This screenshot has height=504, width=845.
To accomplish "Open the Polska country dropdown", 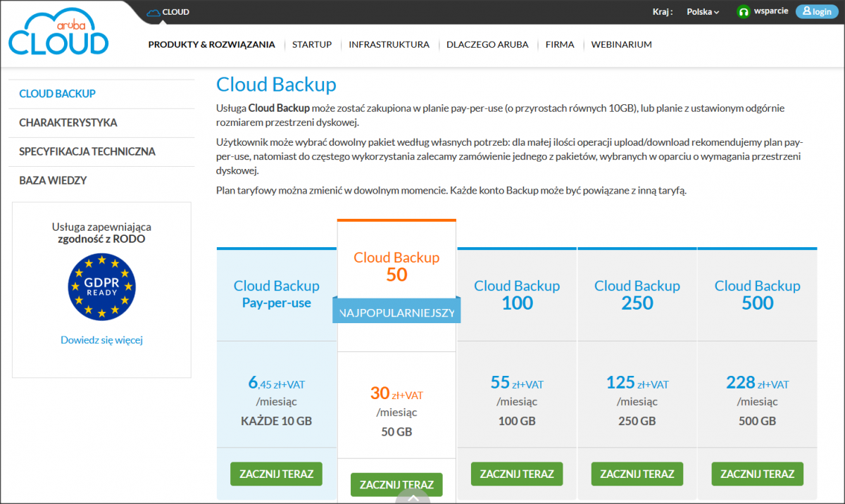I will point(703,12).
